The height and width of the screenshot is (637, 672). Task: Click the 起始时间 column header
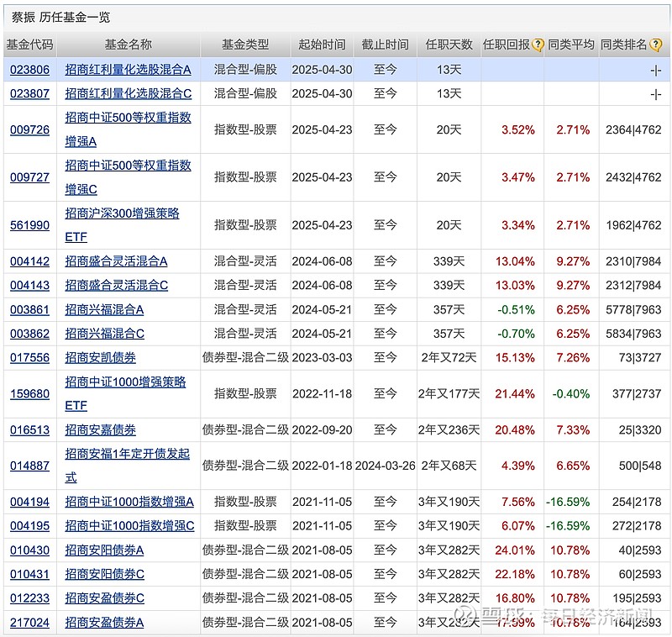pyautogui.click(x=322, y=45)
